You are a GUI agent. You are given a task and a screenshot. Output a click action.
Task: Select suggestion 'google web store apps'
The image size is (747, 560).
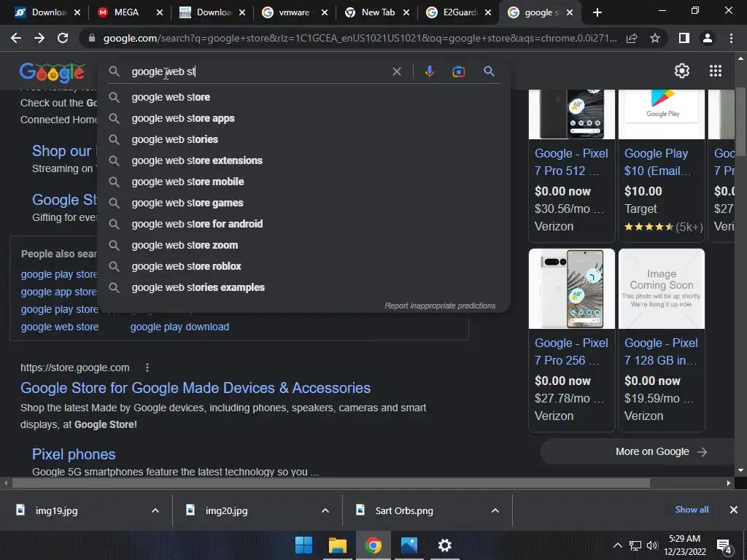click(304, 118)
